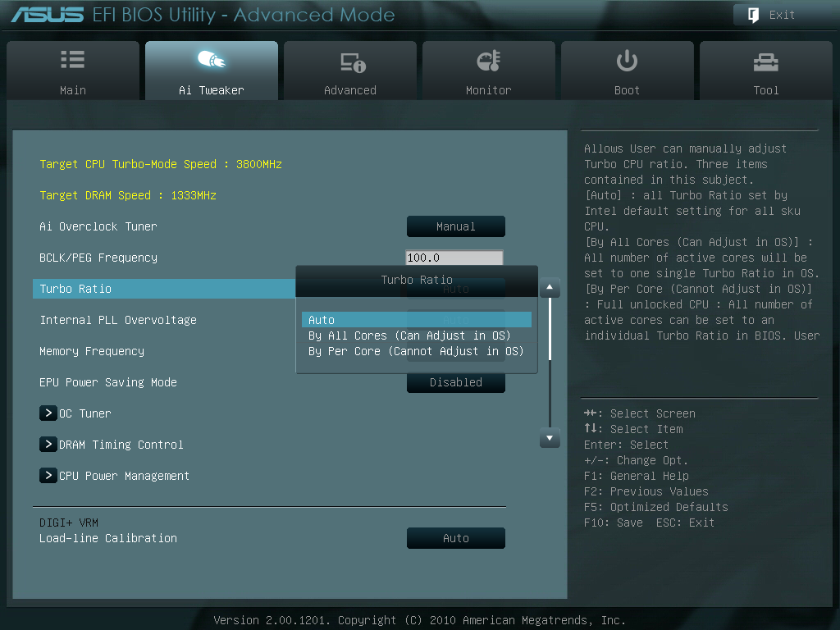Click Target CPU Turbo-Mode Speed : 3800MHz text
Image resolution: width=840 pixels, height=630 pixels.
[161, 164]
